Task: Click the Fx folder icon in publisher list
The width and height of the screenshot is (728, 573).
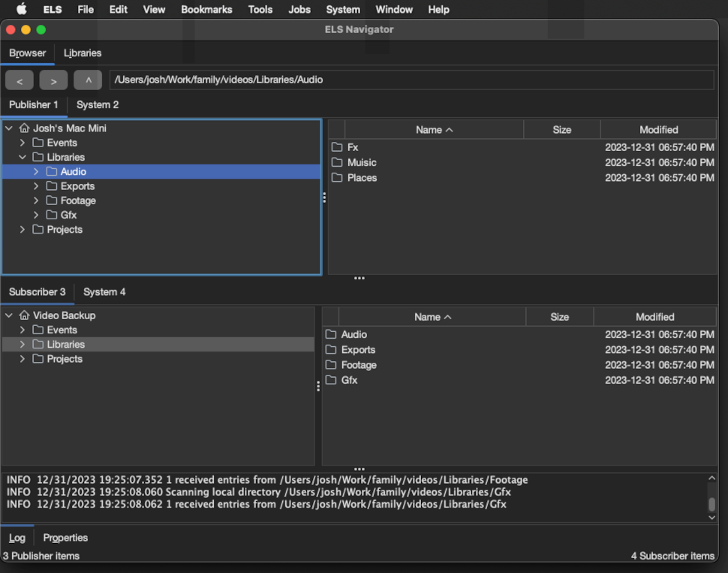Action: pos(337,147)
